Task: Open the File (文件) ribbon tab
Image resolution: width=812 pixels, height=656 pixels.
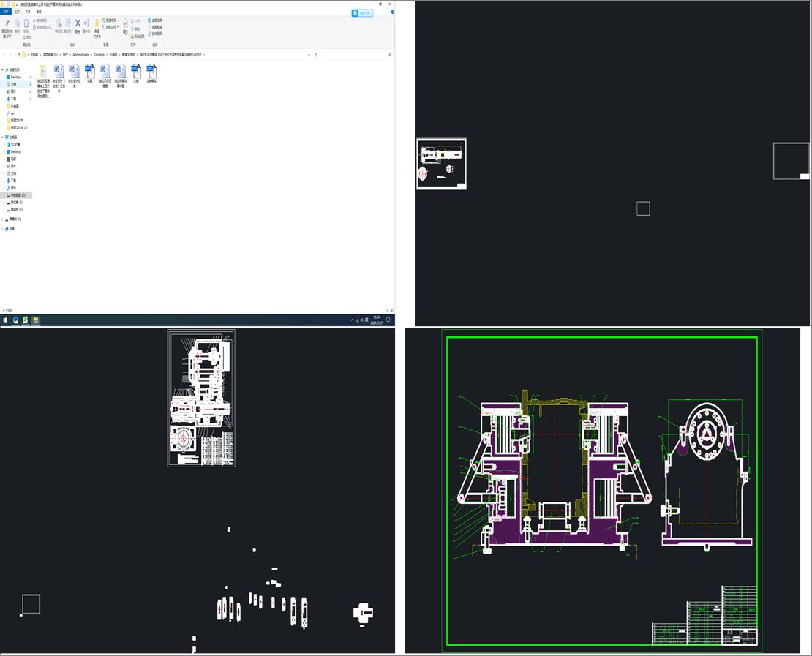Action: pyautogui.click(x=6, y=12)
